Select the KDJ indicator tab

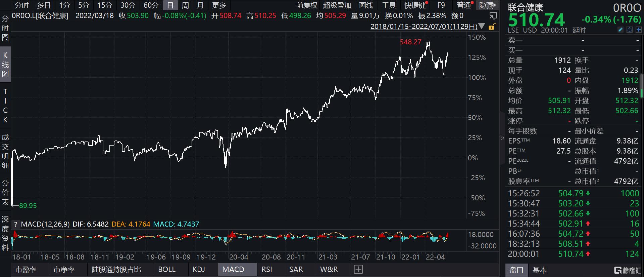coord(199,269)
